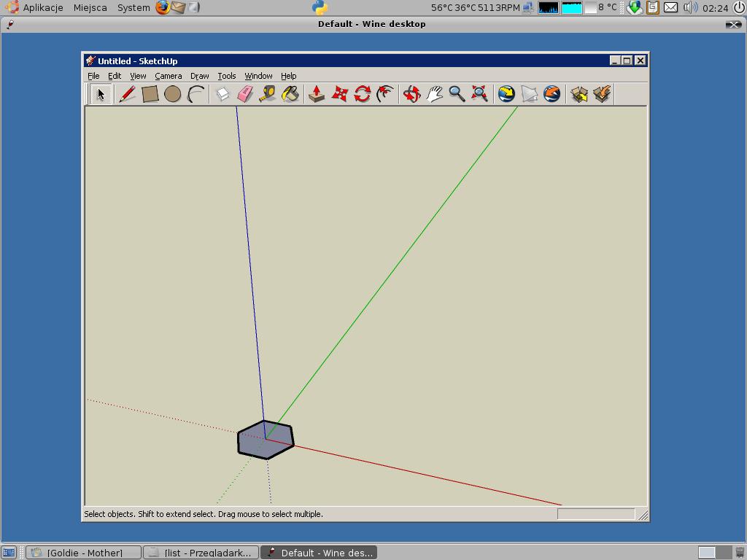
Task: Click the 02:24 clock
Action: click(715, 8)
